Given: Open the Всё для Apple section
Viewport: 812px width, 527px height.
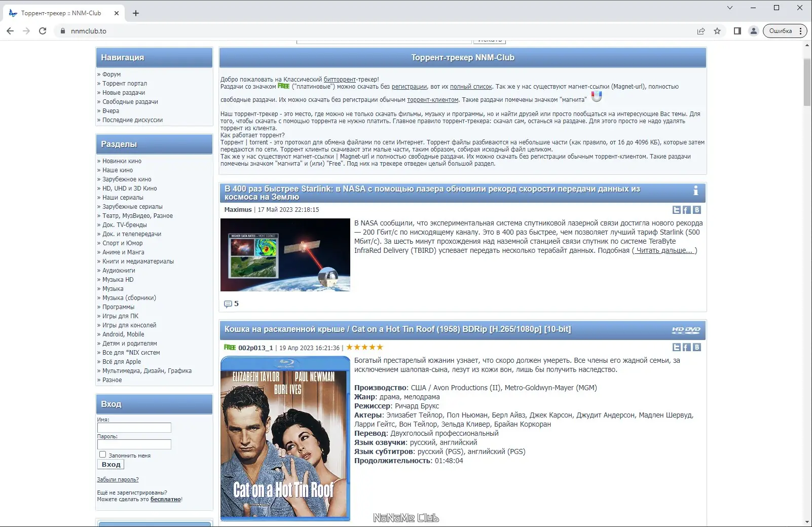Looking at the screenshot, I should (x=122, y=362).
